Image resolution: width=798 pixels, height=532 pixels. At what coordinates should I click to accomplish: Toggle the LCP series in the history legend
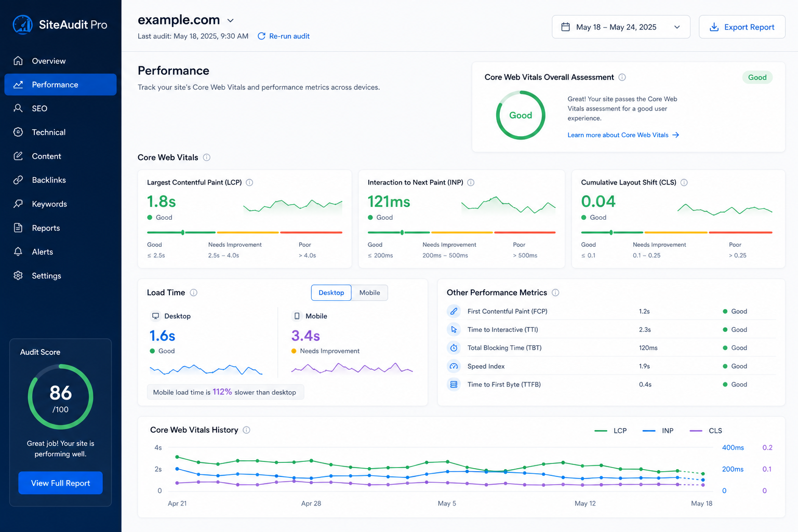[x=610, y=431]
